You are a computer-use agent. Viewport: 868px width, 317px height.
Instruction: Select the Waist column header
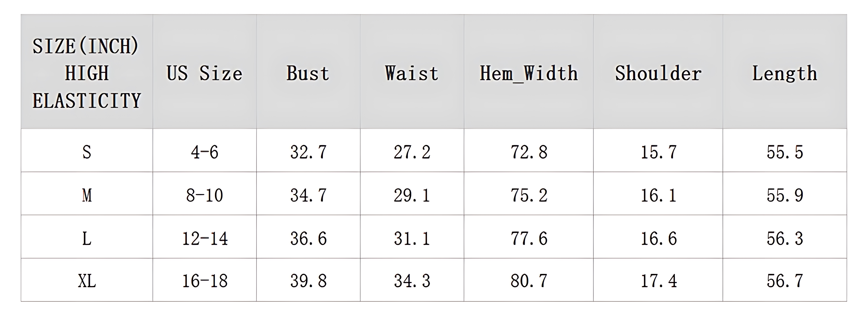point(412,72)
